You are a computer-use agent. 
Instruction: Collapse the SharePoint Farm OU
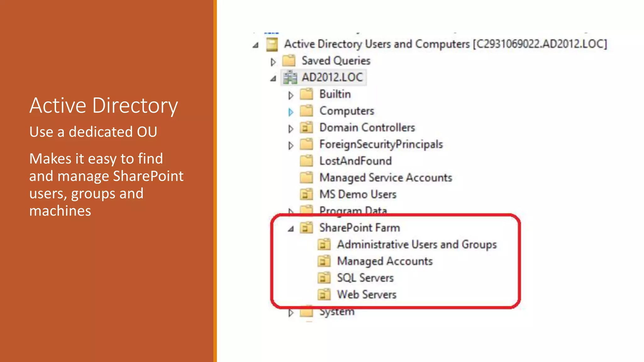click(x=291, y=229)
